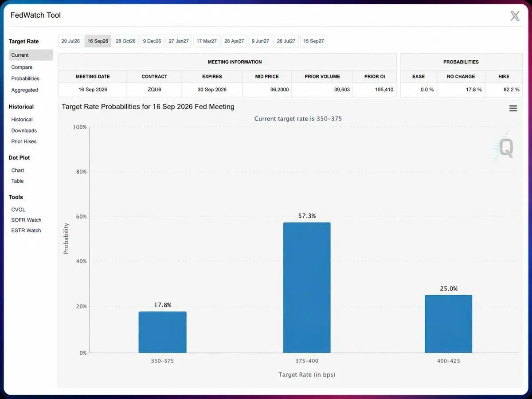Viewport: 532px width, 399px height.
Task: Select the 27 Jan27 meeting tab
Action: pyautogui.click(x=179, y=41)
